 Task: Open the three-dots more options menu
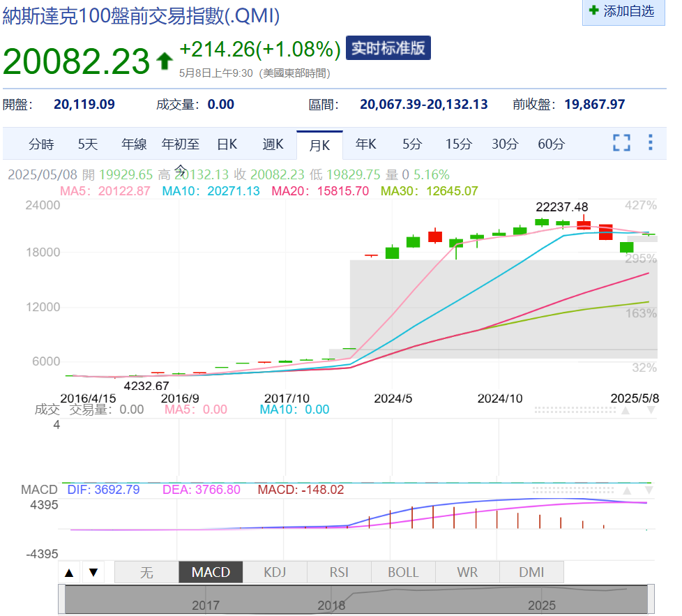pyautogui.click(x=650, y=143)
